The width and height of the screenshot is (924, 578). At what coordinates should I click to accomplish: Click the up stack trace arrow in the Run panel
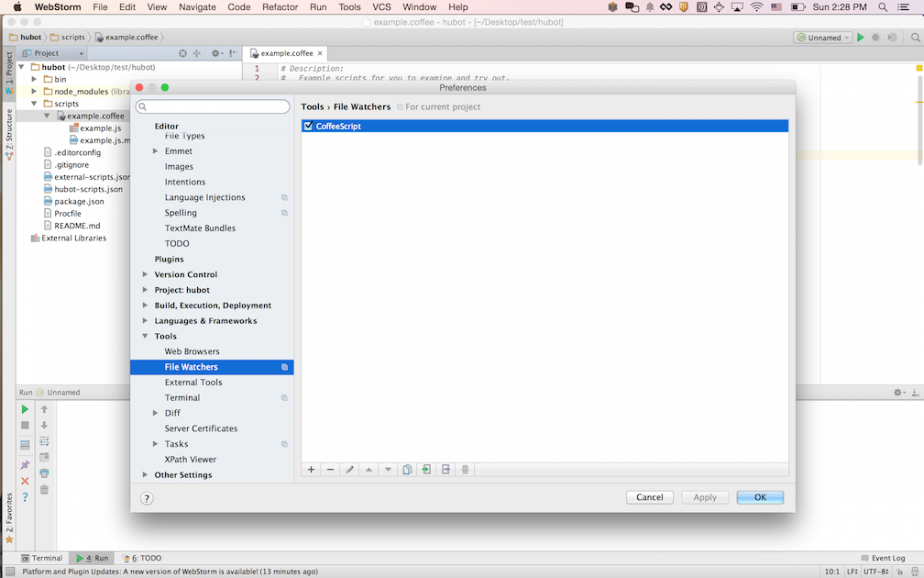coord(44,409)
